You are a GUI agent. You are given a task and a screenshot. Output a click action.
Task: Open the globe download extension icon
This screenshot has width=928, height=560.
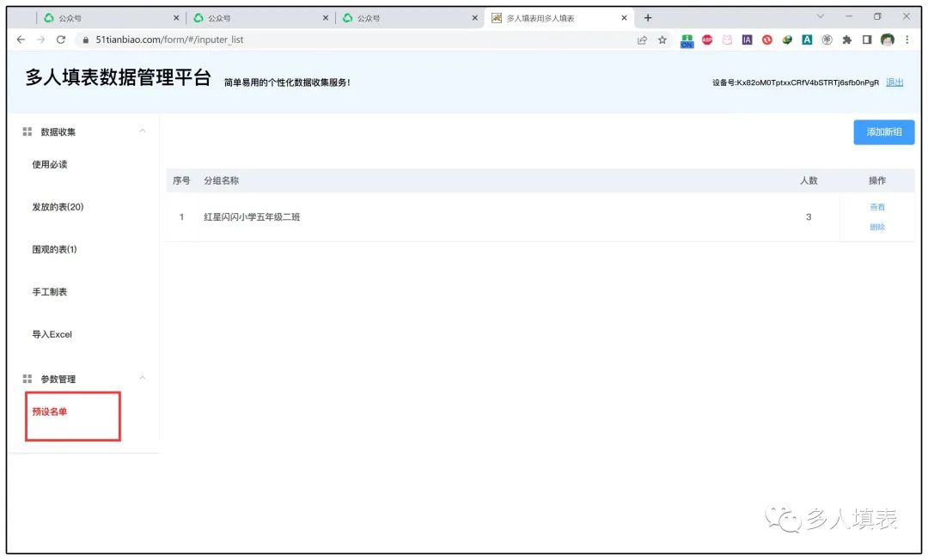click(787, 40)
